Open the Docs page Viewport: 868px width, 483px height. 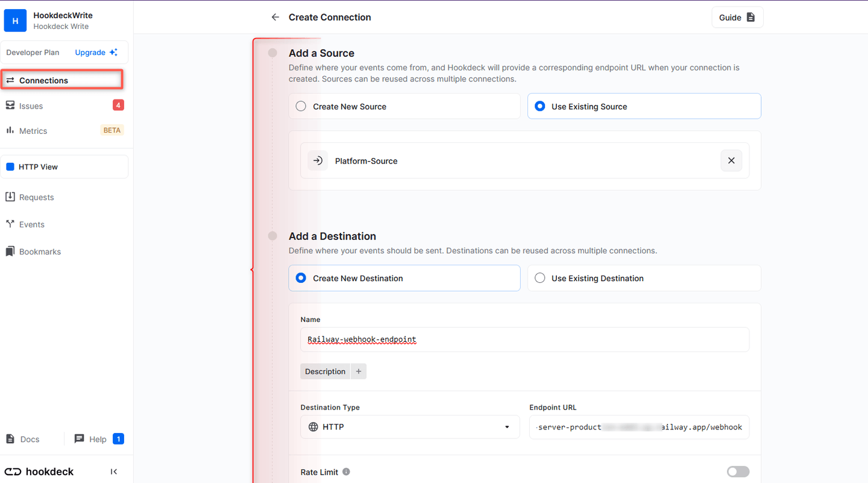pyautogui.click(x=24, y=439)
